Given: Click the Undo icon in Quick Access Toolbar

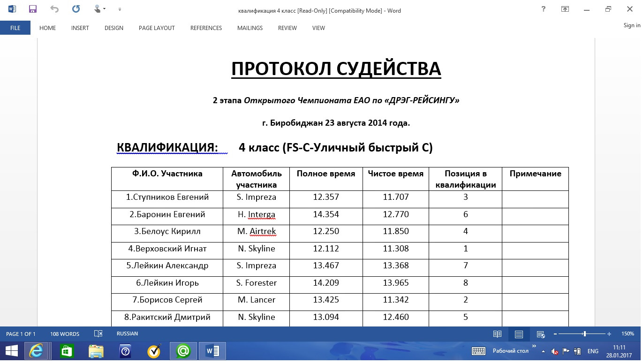Looking at the screenshot, I should pos(54,9).
